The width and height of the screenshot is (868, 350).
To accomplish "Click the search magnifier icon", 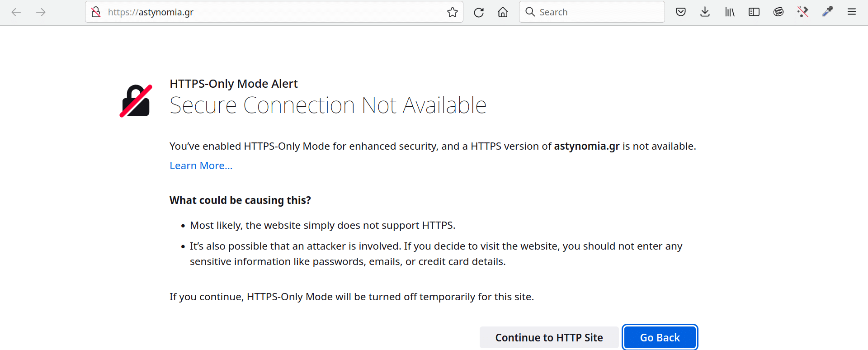I will click(530, 12).
